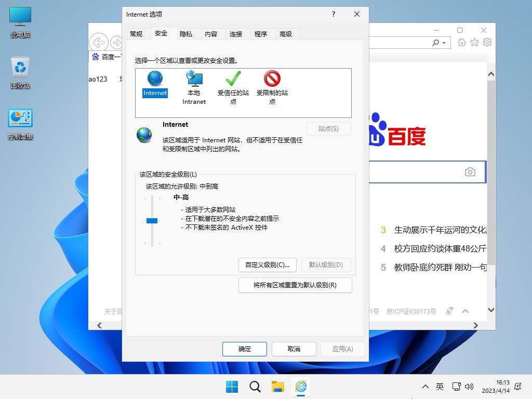This screenshot has width=532, height=399.
Task: Click Internet Explorer icon on taskbar
Action: point(301,387)
